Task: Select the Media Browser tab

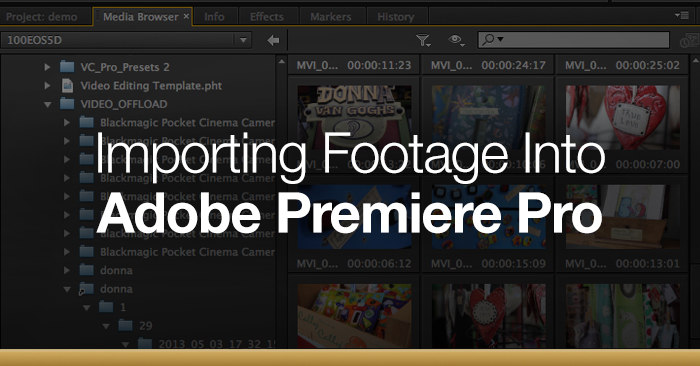Action: coord(140,17)
